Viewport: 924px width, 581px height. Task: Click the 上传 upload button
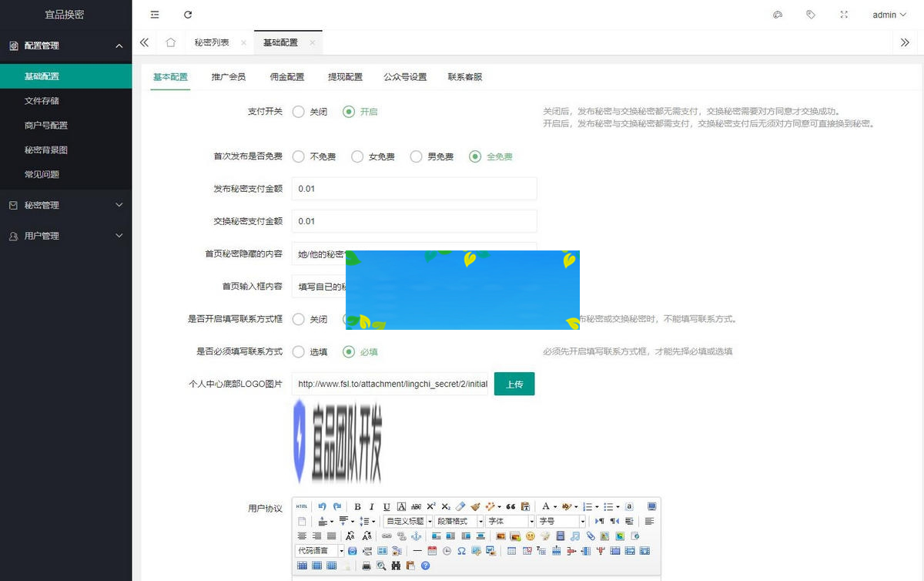[514, 384]
